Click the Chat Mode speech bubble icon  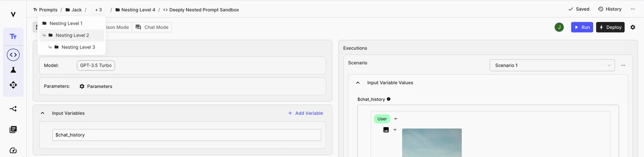tap(138, 27)
